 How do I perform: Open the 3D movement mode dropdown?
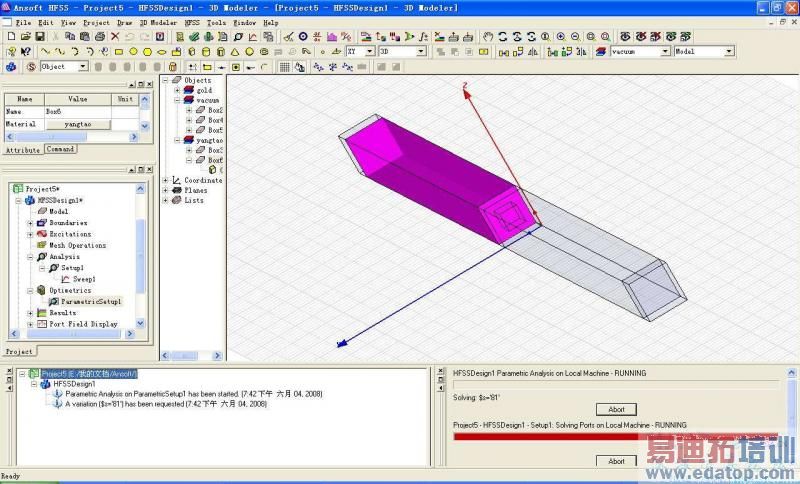[x=421, y=52]
